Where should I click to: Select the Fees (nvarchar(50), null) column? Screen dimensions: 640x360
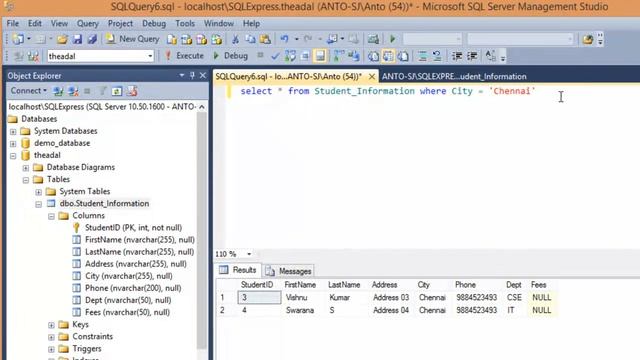(x=127, y=312)
